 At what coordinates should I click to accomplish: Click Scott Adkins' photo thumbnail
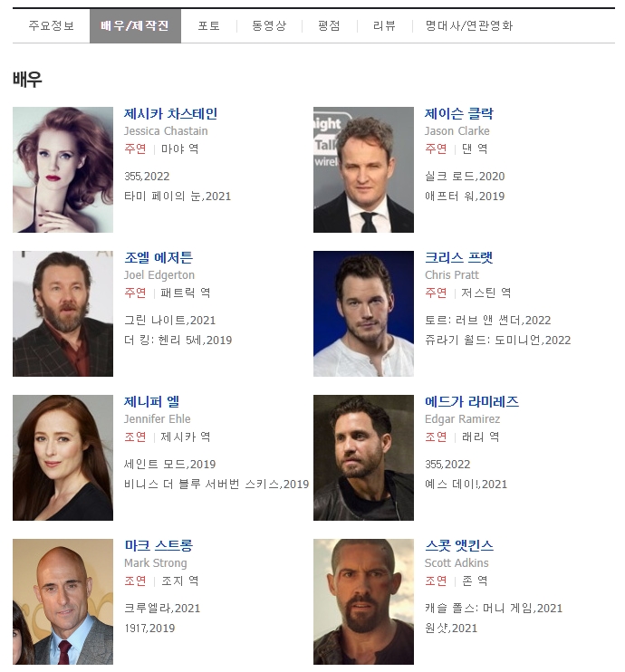click(363, 601)
